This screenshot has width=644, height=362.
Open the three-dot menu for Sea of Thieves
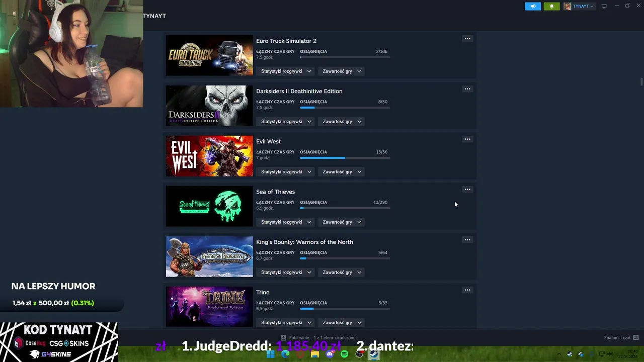467,190
